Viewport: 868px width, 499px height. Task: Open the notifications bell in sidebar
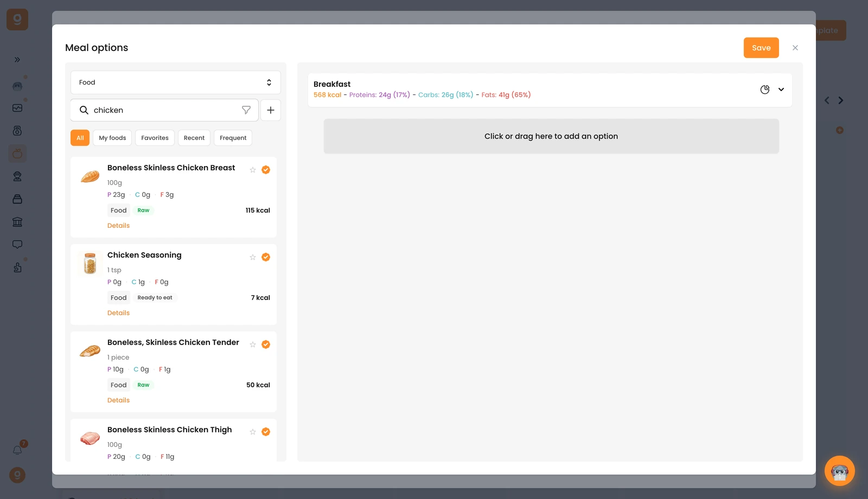click(17, 450)
